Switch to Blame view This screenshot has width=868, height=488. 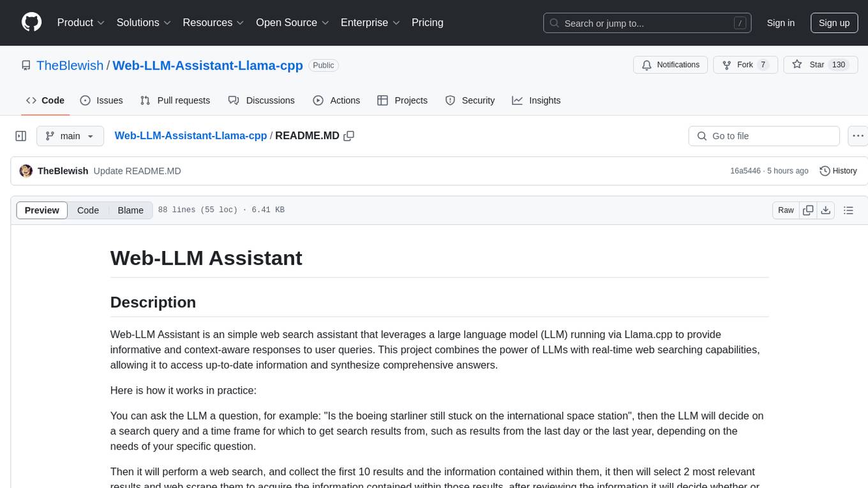click(131, 210)
